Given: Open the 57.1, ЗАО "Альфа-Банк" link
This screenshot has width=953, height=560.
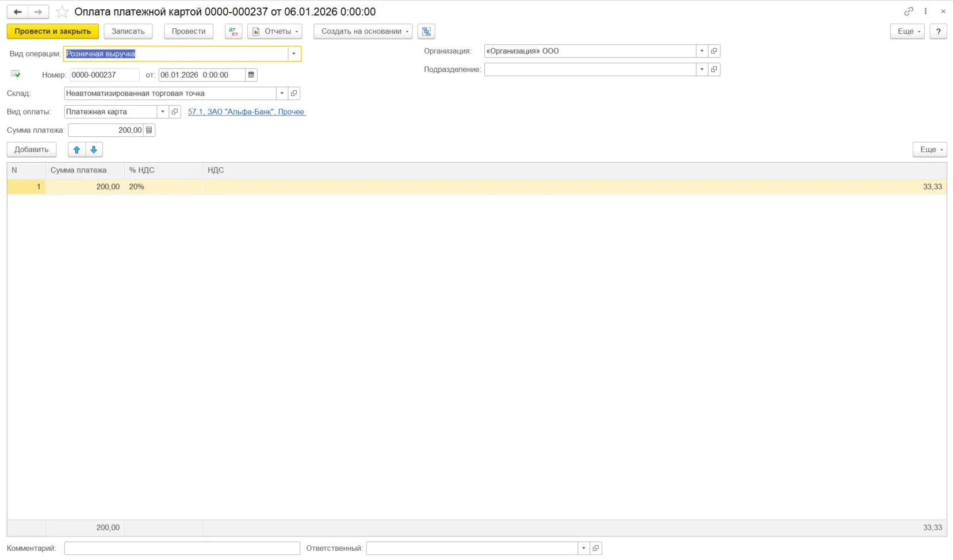Looking at the screenshot, I should click(x=247, y=112).
